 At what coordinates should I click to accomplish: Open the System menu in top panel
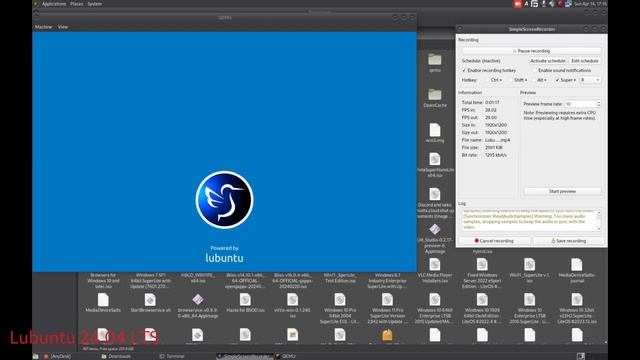94,4
